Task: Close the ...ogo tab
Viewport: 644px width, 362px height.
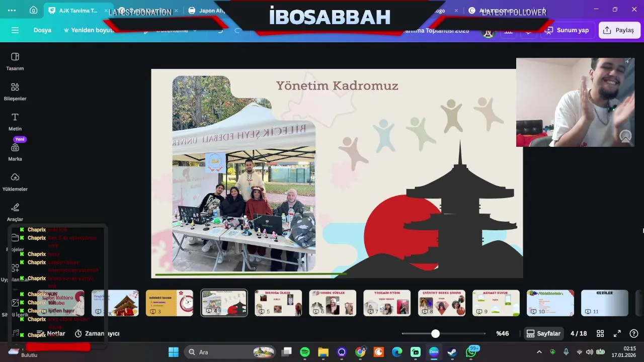Action: point(456,10)
